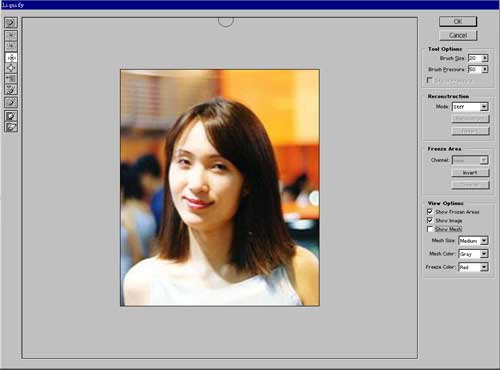Select the Shift Pixels tool
Viewport: 500px width, 370px height.
tap(11, 79)
